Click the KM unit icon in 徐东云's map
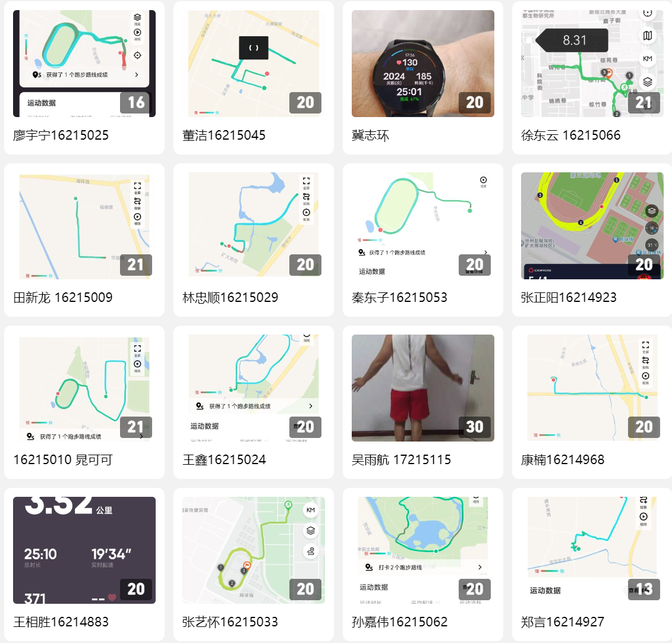672x643 pixels. coord(647,59)
